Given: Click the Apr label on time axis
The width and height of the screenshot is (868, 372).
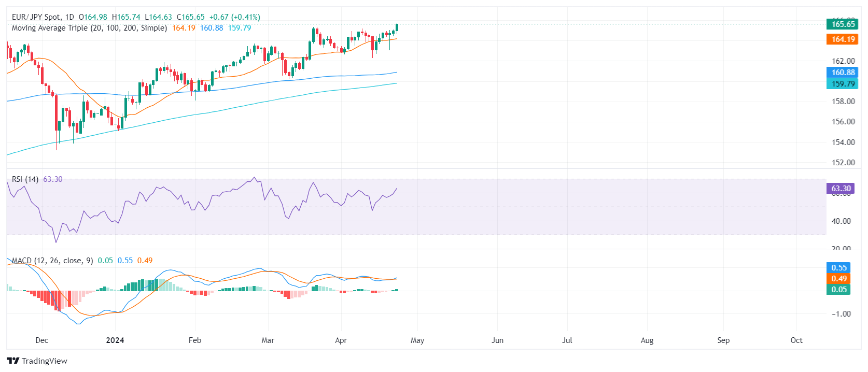Looking at the screenshot, I should tap(341, 340).
